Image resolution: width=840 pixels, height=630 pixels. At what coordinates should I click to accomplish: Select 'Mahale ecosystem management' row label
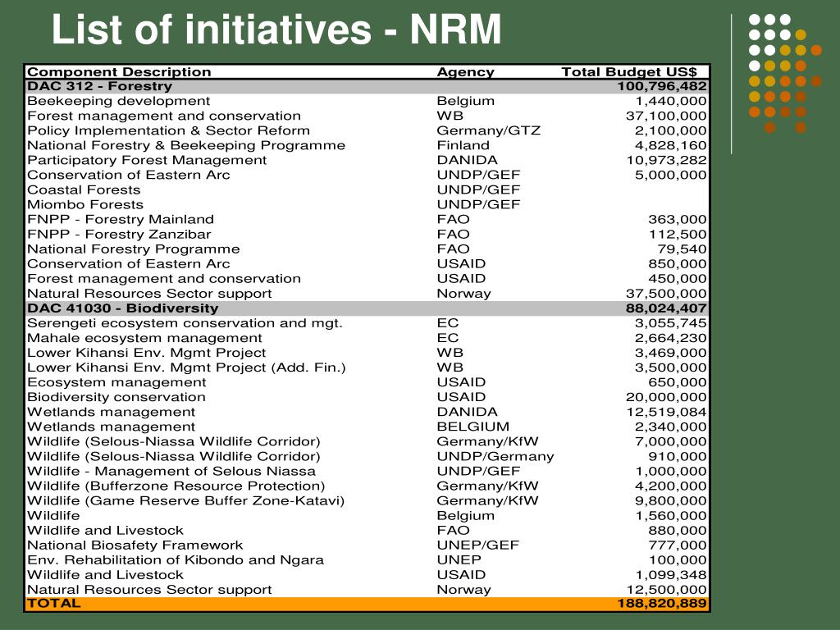click(x=144, y=338)
